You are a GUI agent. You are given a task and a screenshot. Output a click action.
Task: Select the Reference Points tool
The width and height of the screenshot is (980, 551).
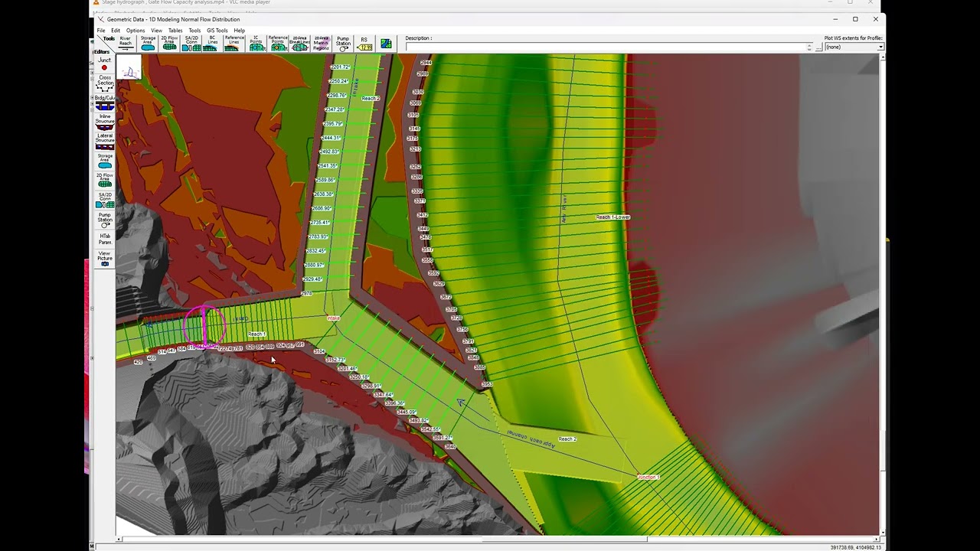278,43
